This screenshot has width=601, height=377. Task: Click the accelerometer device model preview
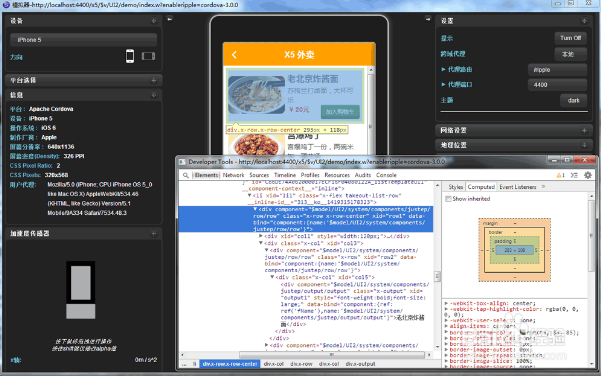point(80,290)
